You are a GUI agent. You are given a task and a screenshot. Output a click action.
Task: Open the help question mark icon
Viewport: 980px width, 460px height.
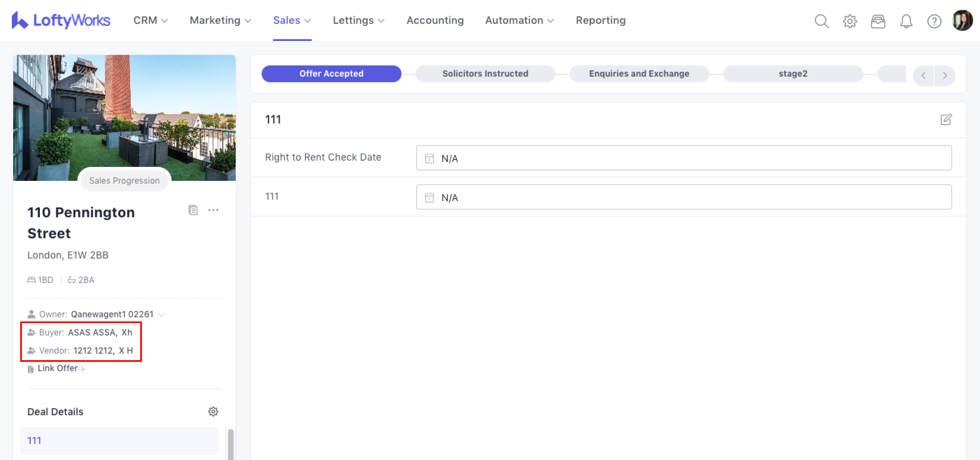(x=934, y=21)
